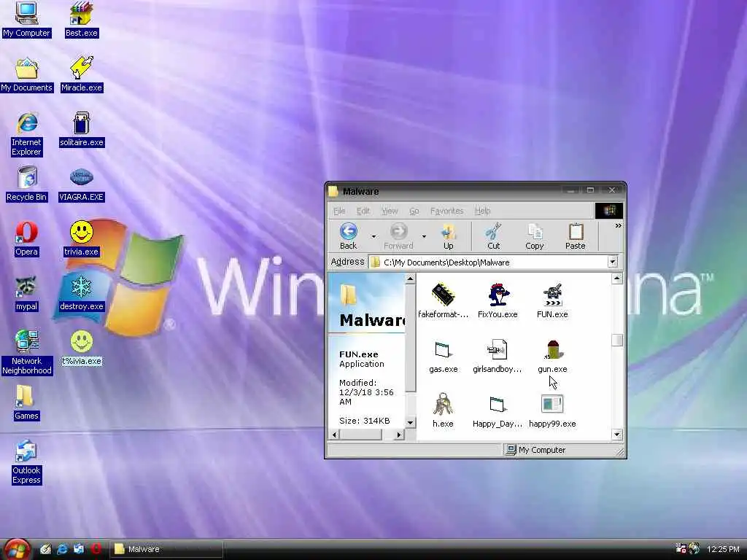Open the Forward history dropdown arrow
The image size is (747, 560).
(x=424, y=236)
